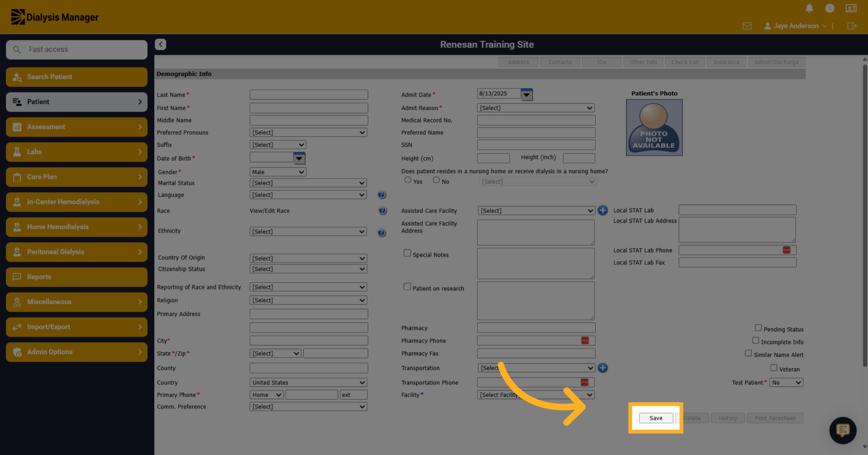Click the Language help question icon

tap(382, 195)
